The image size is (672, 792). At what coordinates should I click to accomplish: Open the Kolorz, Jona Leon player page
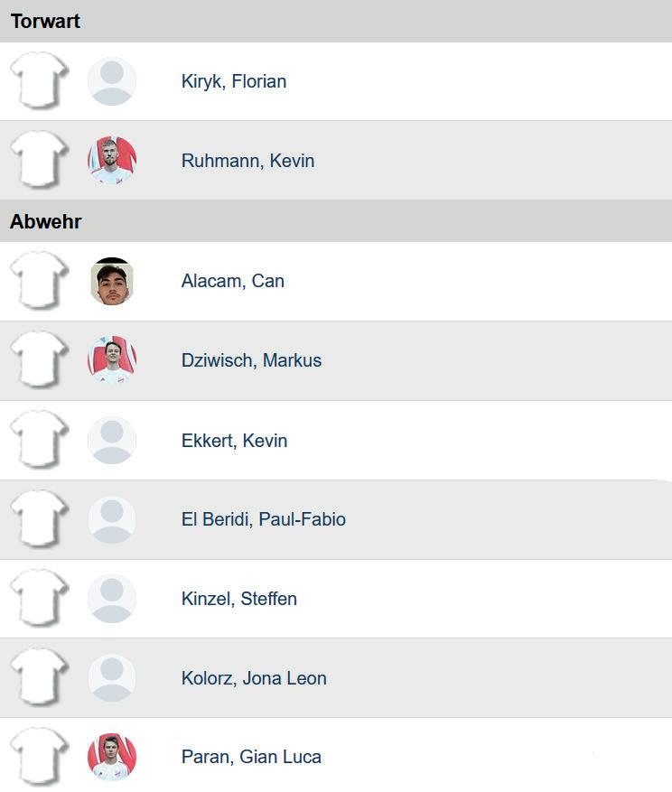click(254, 678)
